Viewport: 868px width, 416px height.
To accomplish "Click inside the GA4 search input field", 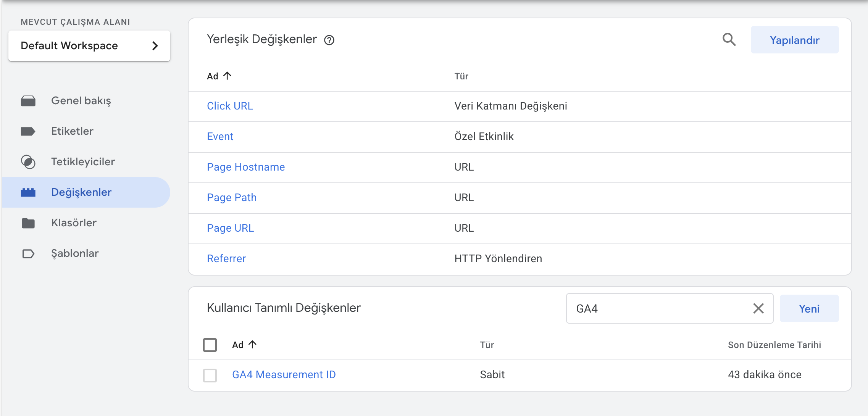I will (x=649, y=308).
